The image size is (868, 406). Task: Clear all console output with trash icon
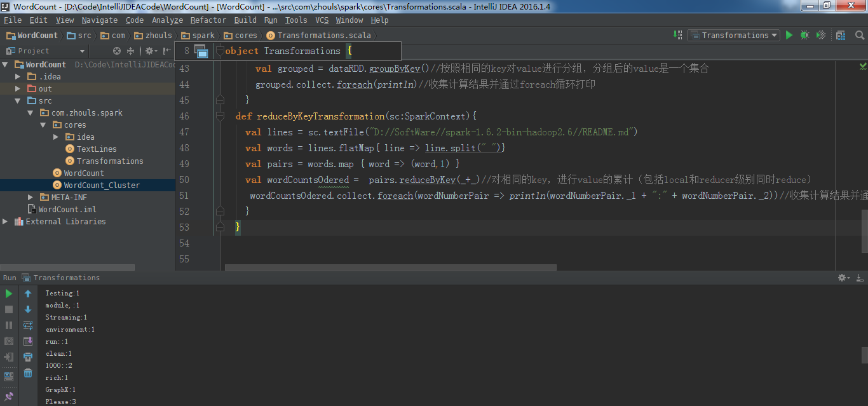click(x=28, y=373)
